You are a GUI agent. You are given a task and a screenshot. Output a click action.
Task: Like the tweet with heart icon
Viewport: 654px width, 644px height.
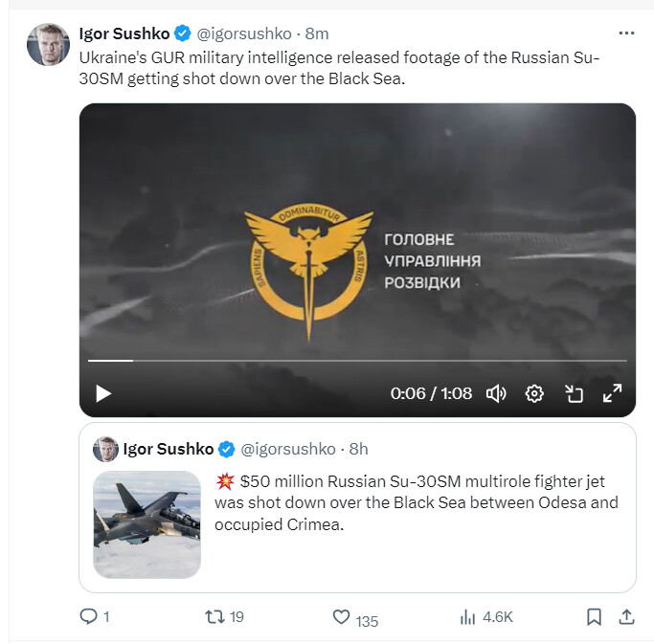pyautogui.click(x=341, y=617)
